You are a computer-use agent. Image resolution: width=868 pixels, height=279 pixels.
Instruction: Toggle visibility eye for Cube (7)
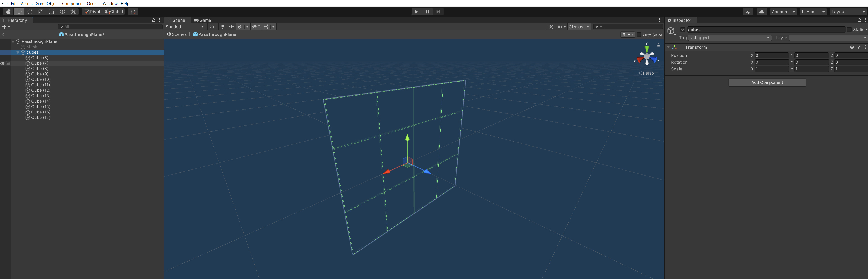[x=3, y=63]
